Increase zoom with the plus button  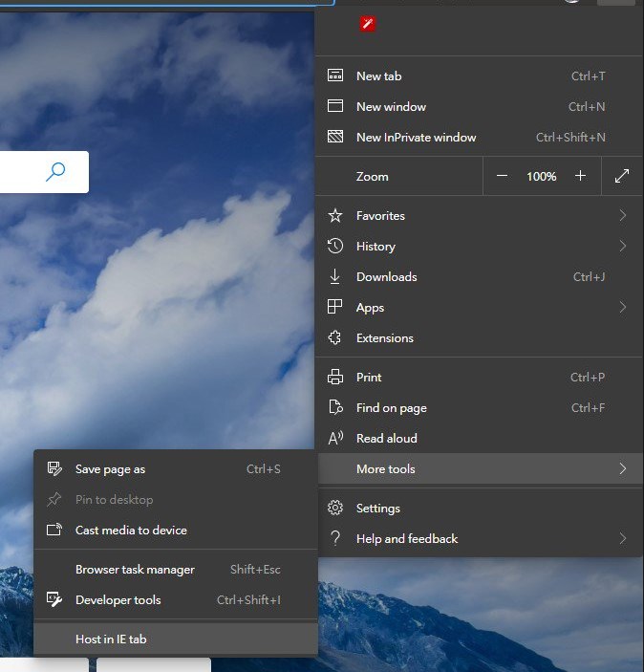(x=580, y=176)
